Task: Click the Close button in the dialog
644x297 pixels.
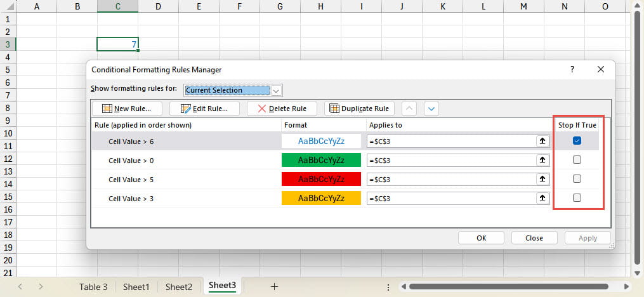Action: pos(534,238)
